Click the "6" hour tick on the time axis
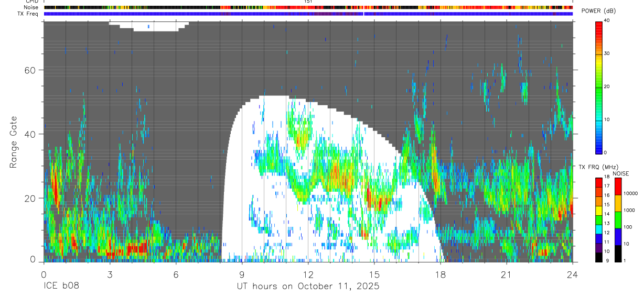644x297 pixels. 176,274
